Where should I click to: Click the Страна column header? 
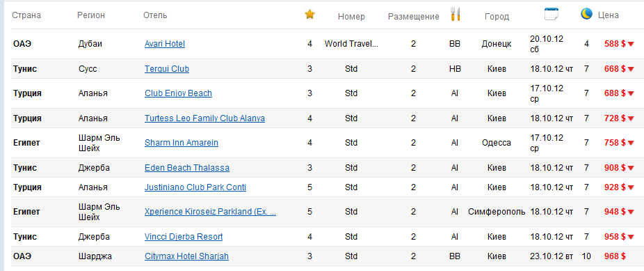click(x=26, y=15)
